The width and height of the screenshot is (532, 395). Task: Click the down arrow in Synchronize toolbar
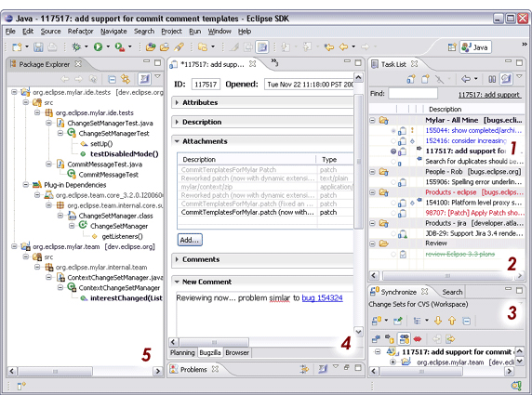[x=438, y=321]
